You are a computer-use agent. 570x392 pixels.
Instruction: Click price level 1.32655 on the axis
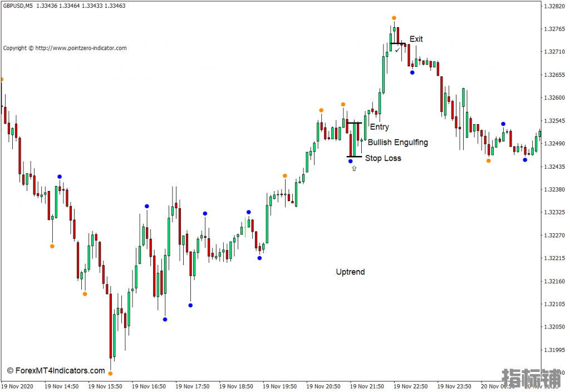click(x=554, y=75)
